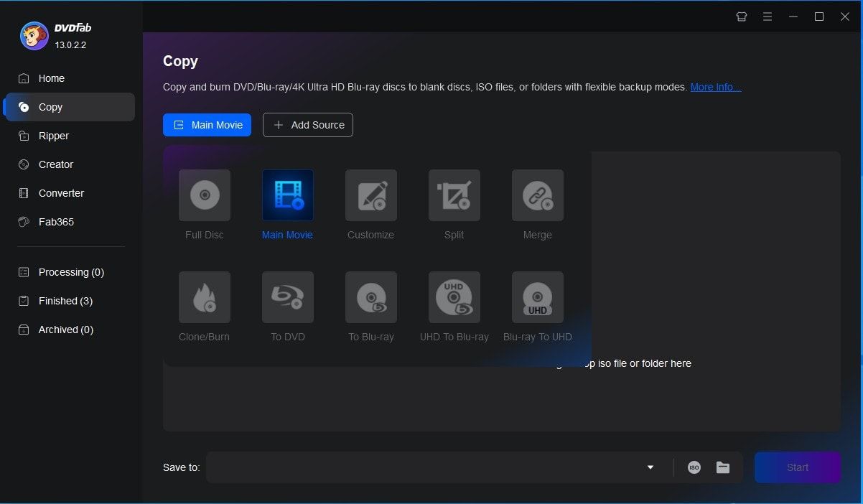Click the DVDFab mascot logo

pos(34,36)
